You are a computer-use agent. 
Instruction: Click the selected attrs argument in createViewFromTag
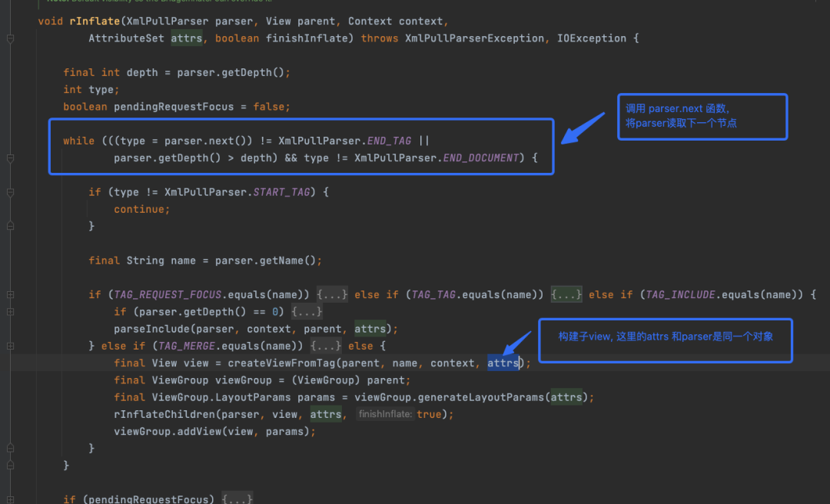tap(503, 363)
